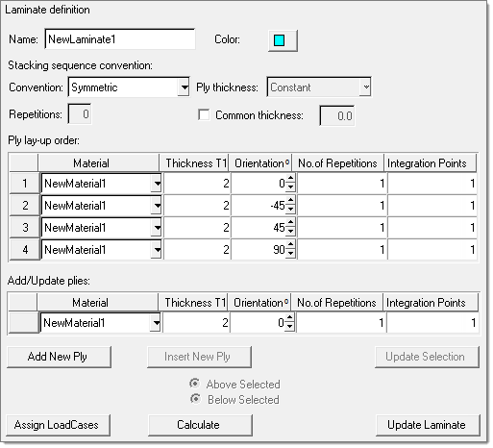Click the Update Selection button
Viewport: 493px width, 448px height.
coord(427,357)
